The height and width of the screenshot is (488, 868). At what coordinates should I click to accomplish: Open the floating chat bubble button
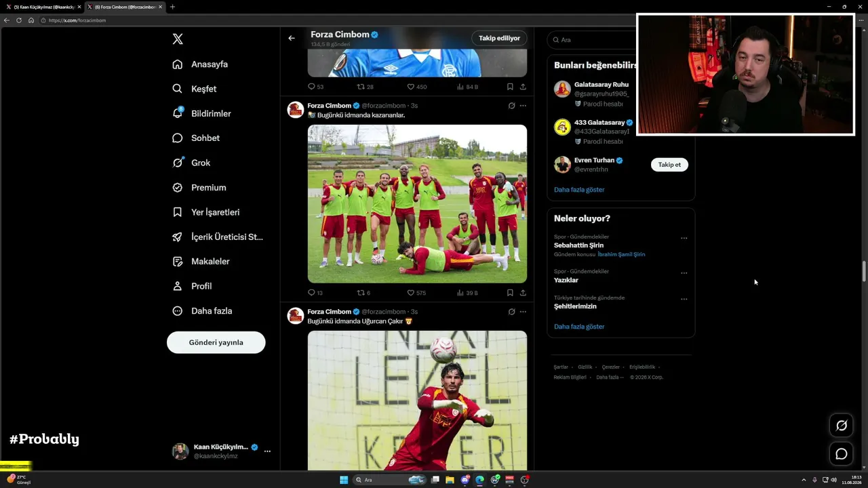(x=842, y=454)
